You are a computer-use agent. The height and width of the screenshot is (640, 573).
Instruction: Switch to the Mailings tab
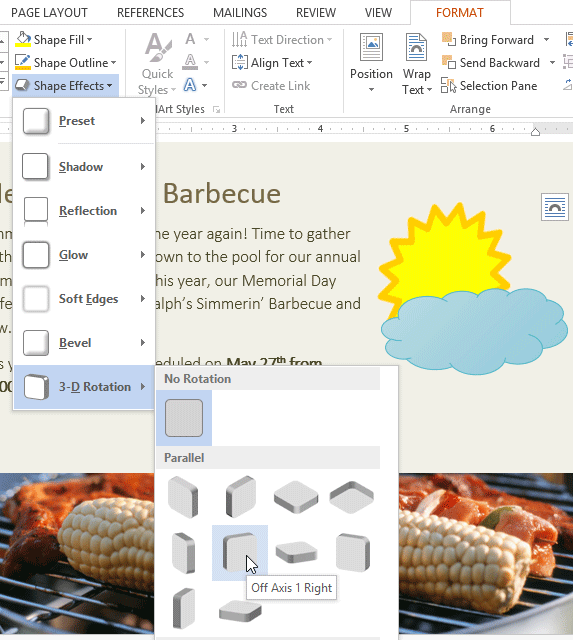pyautogui.click(x=240, y=13)
